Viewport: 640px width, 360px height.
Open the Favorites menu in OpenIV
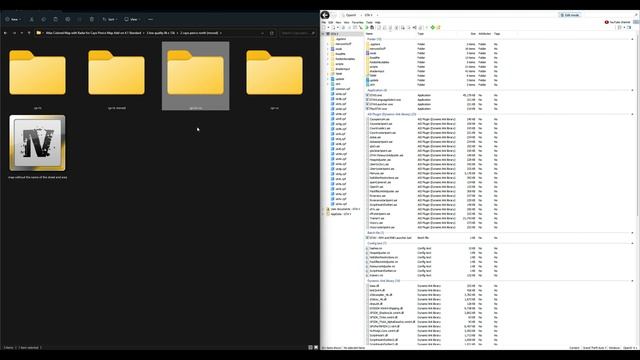point(358,22)
